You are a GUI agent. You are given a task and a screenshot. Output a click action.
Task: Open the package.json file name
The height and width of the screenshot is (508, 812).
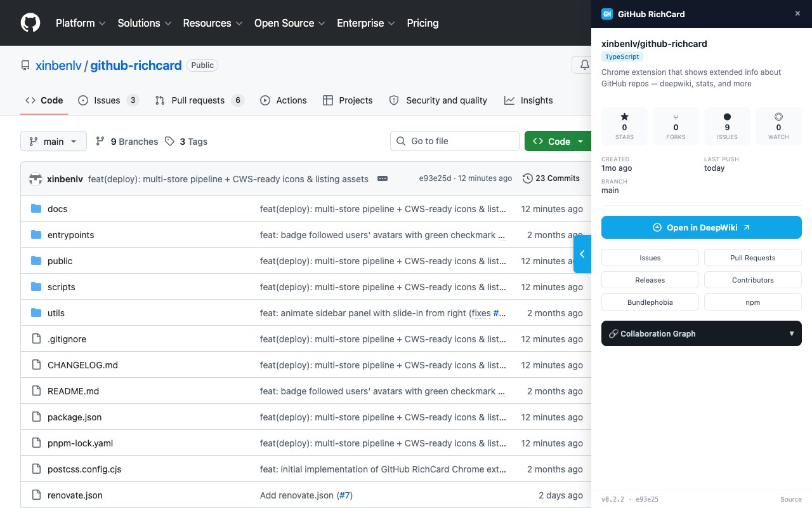[x=74, y=417]
